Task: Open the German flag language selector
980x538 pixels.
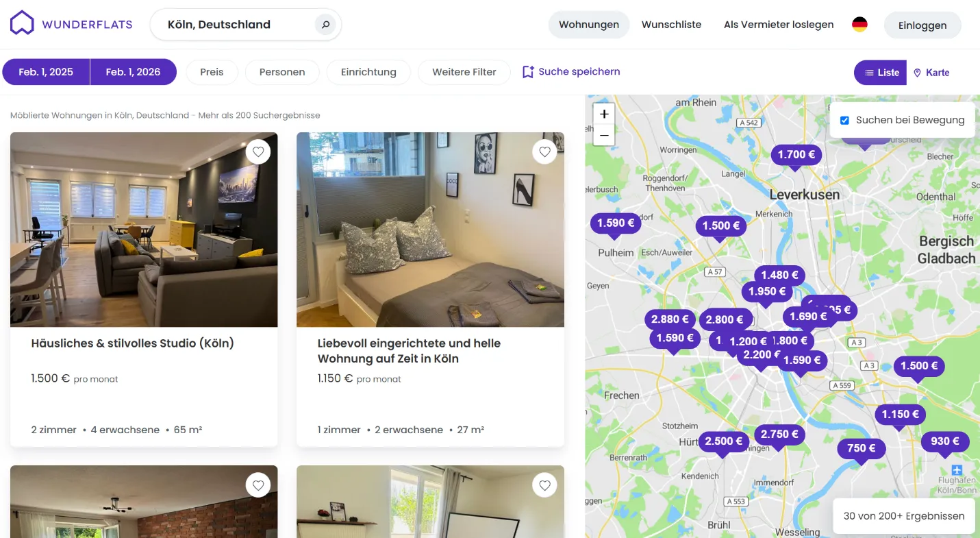Action: pos(859,25)
